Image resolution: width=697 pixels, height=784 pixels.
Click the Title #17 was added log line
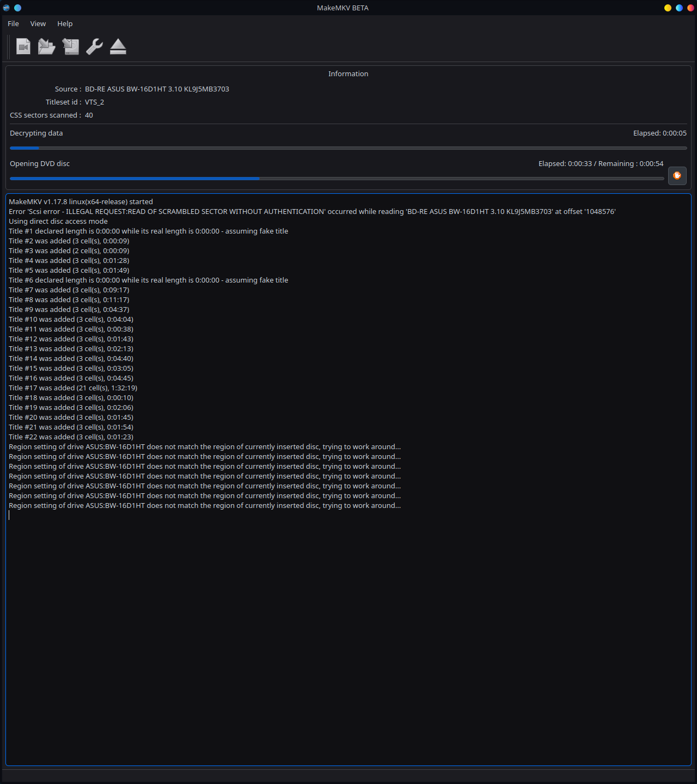[73, 388]
